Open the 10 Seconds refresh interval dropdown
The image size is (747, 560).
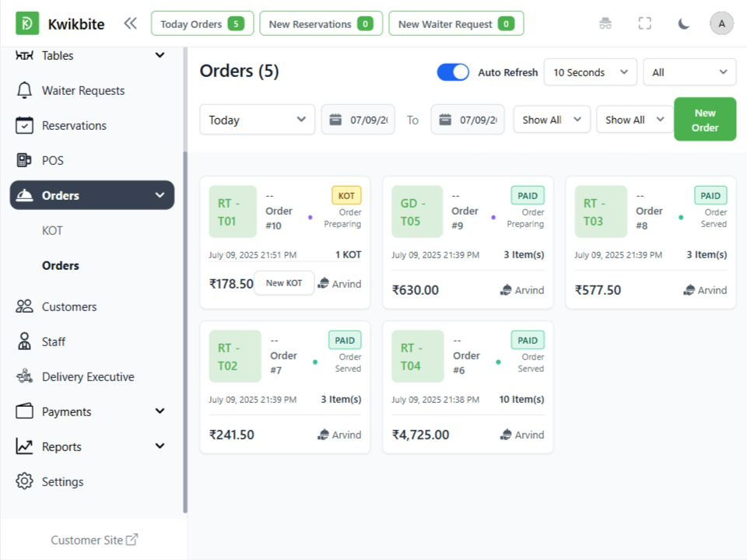(x=590, y=72)
